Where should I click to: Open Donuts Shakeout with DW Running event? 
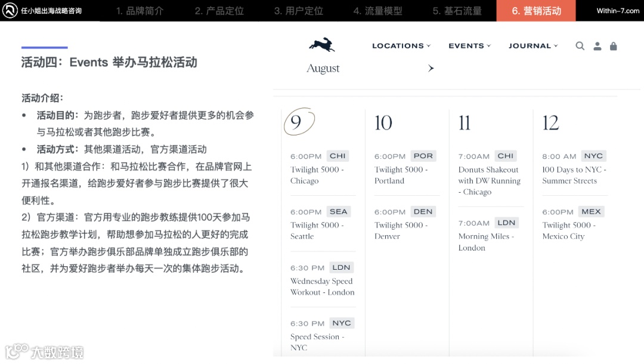[x=489, y=180]
